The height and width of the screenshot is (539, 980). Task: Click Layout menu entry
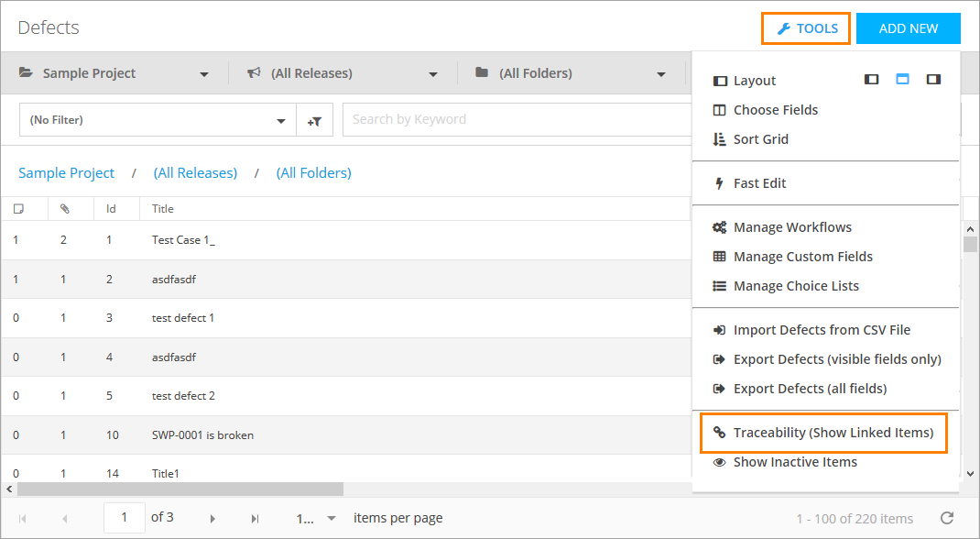745,81
